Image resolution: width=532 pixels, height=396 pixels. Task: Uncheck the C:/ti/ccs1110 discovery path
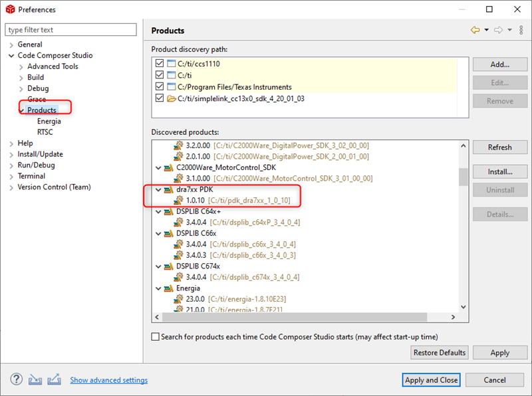coord(160,63)
